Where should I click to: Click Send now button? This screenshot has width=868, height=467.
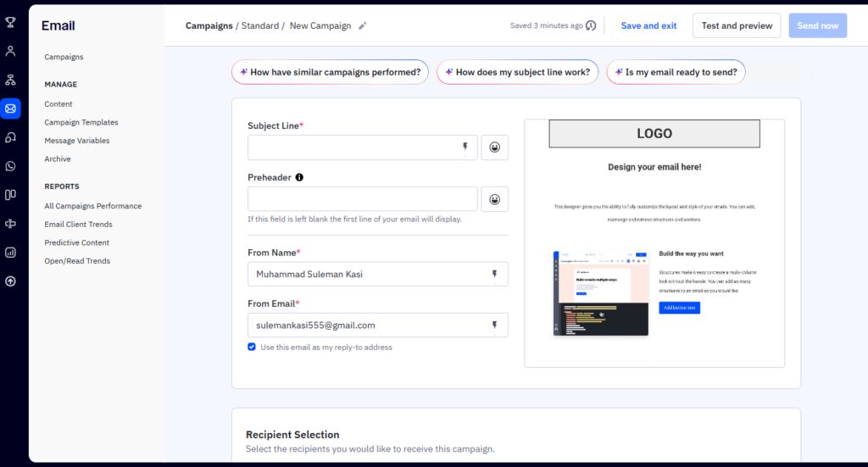tap(818, 25)
